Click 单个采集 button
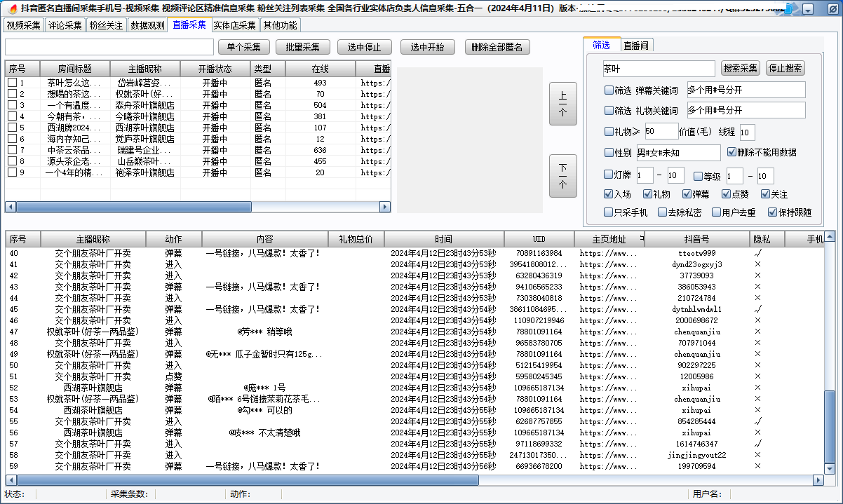The image size is (843, 504). click(244, 47)
